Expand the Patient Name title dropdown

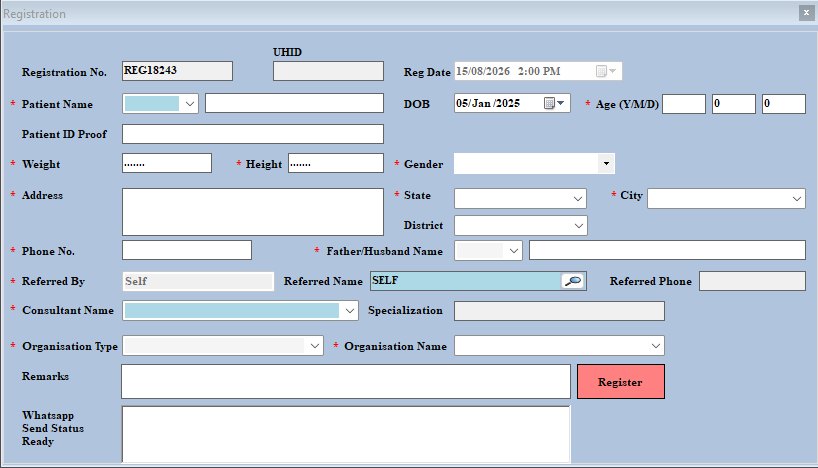[190, 104]
